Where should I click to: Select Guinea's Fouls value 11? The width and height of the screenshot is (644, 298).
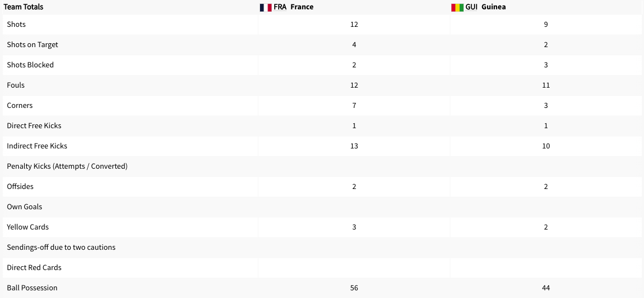click(546, 85)
